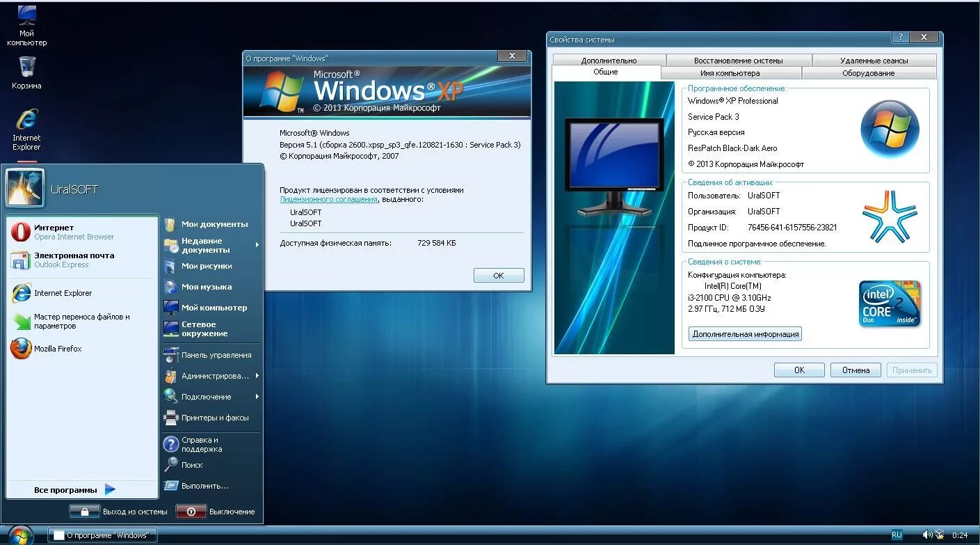
Task: Open Администрирование icon
Action: pyautogui.click(x=170, y=376)
